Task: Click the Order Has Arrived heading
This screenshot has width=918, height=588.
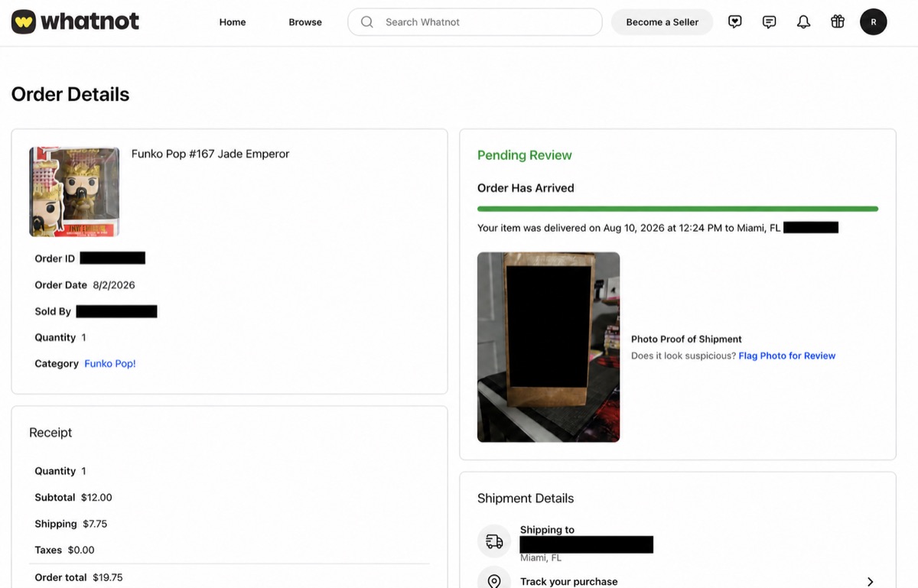Action: [526, 188]
